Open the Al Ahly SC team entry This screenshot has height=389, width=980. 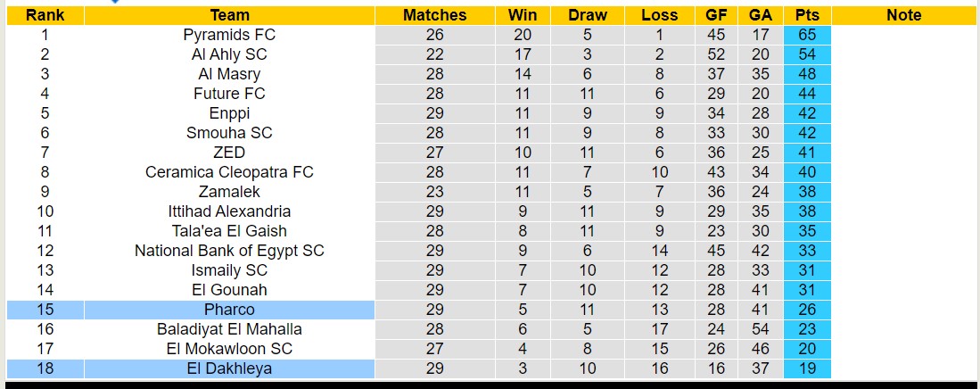[229, 54]
